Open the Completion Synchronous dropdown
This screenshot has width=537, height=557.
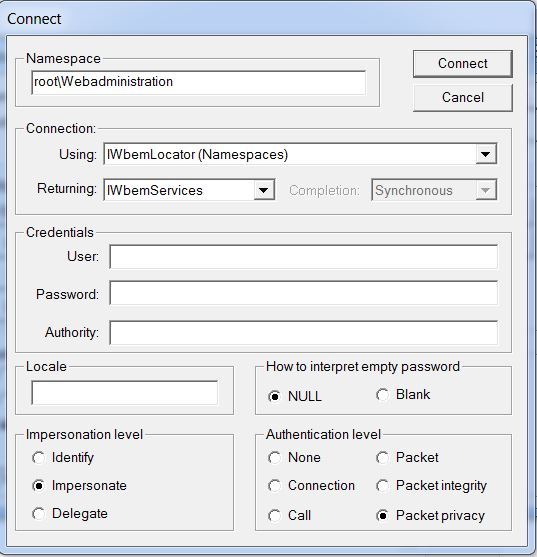tap(434, 190)
